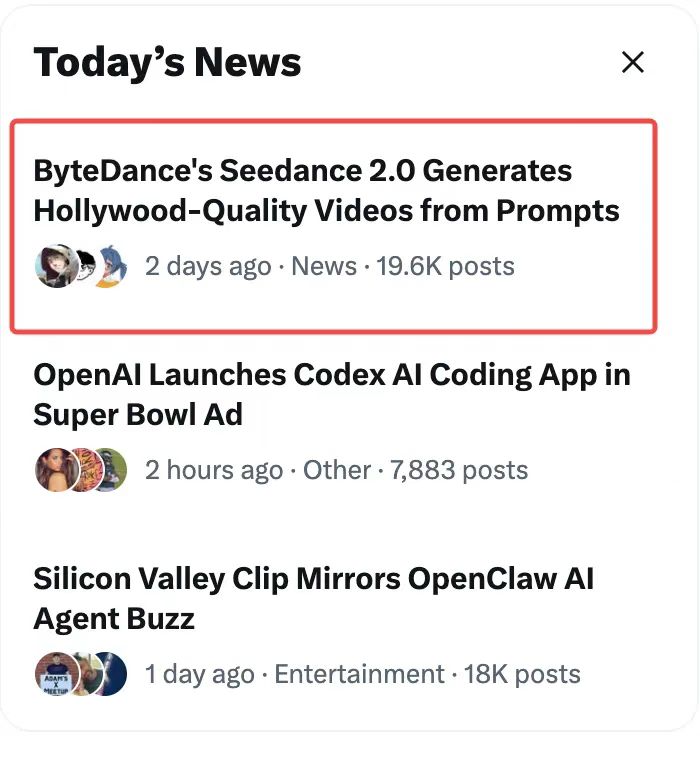
Task: Click first avatar under Silicon Valley Clip story
Action: (x=54, y=674)
